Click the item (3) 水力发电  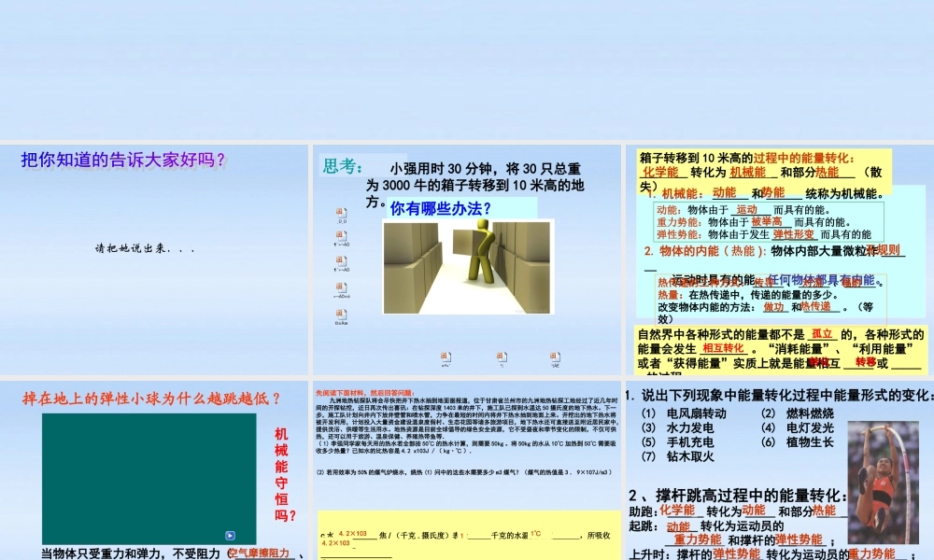point(677,427)
